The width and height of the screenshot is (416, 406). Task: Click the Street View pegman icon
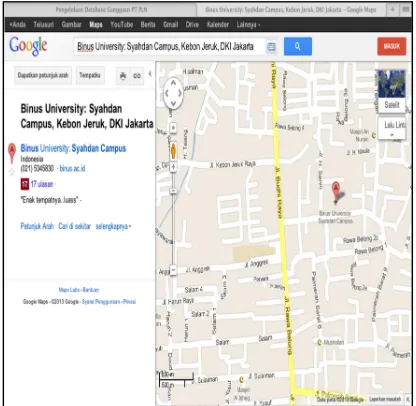coord(173,151)
